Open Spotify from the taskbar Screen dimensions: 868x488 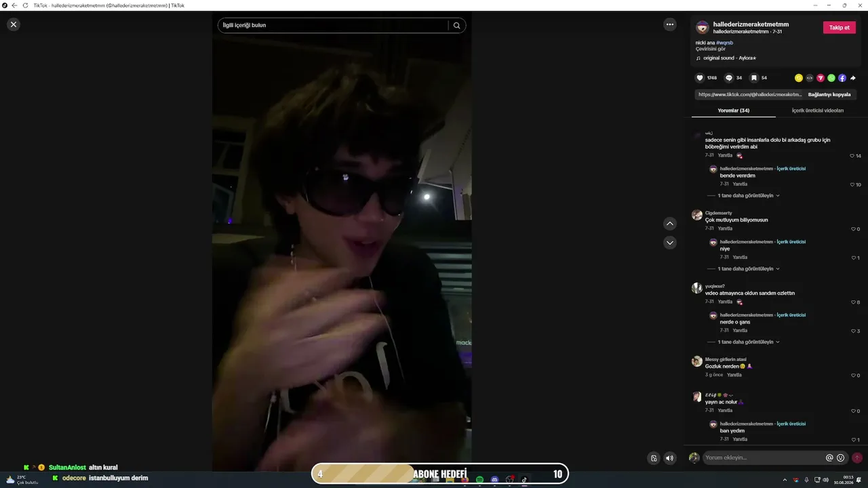coord(479,480)
